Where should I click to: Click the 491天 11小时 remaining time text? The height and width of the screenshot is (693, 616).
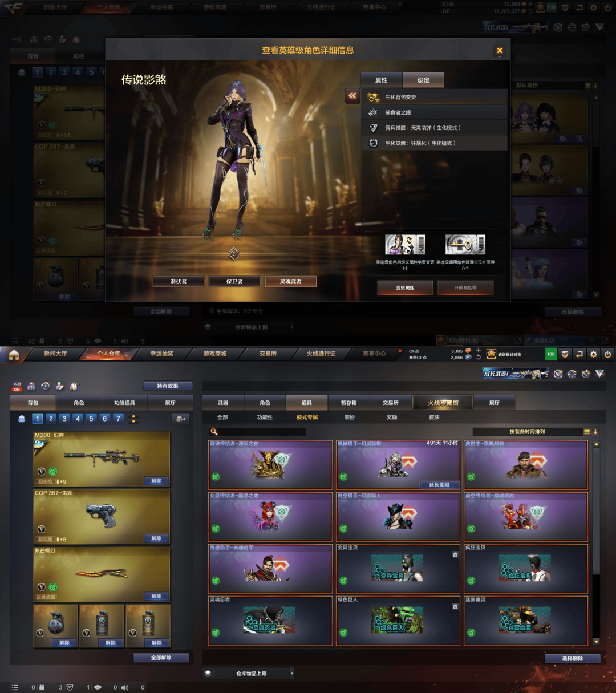442,443
